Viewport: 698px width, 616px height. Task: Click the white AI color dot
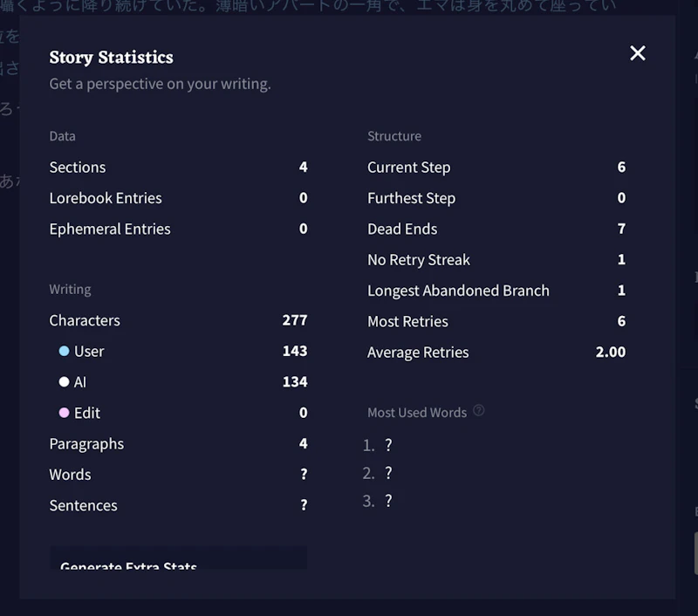64,382
